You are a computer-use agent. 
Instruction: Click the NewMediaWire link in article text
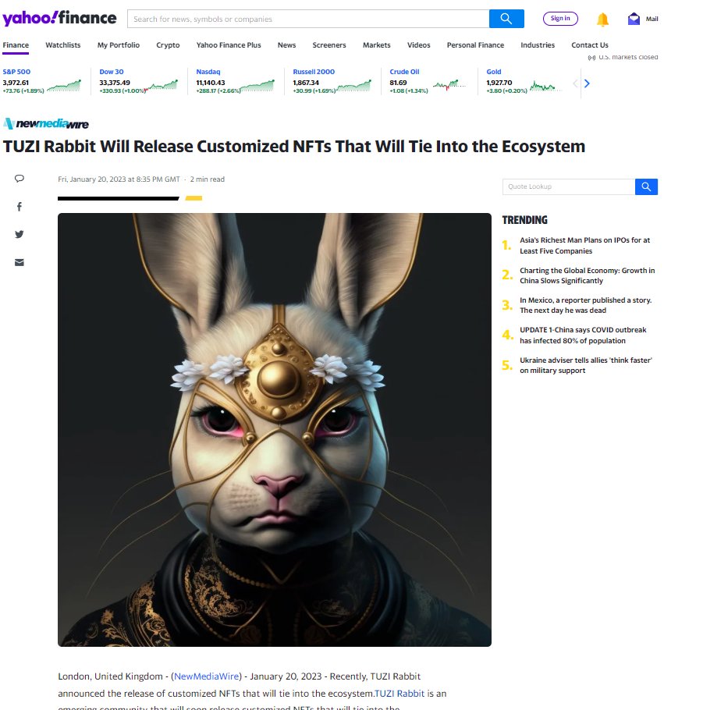point(207,676)
